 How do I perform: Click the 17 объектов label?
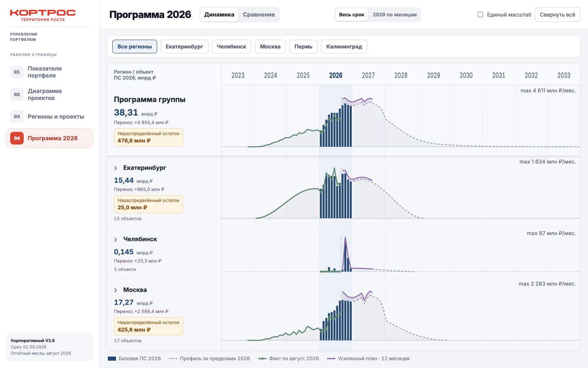(128, 341)
